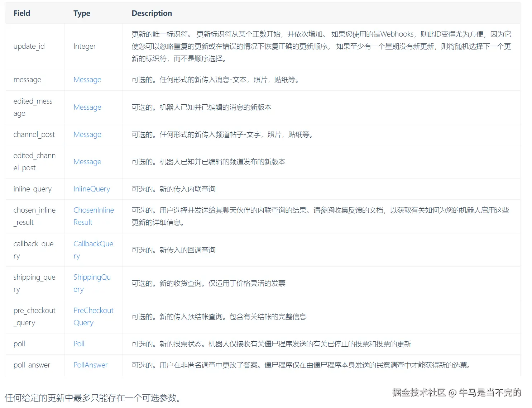Select the poll_answer field cell

click(x=35, y=365)
